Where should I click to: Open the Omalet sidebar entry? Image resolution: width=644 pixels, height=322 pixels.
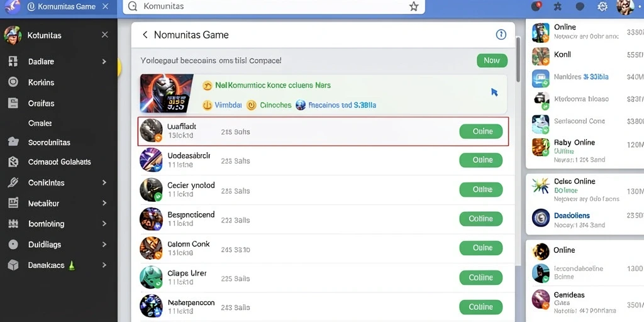[40, 123]
